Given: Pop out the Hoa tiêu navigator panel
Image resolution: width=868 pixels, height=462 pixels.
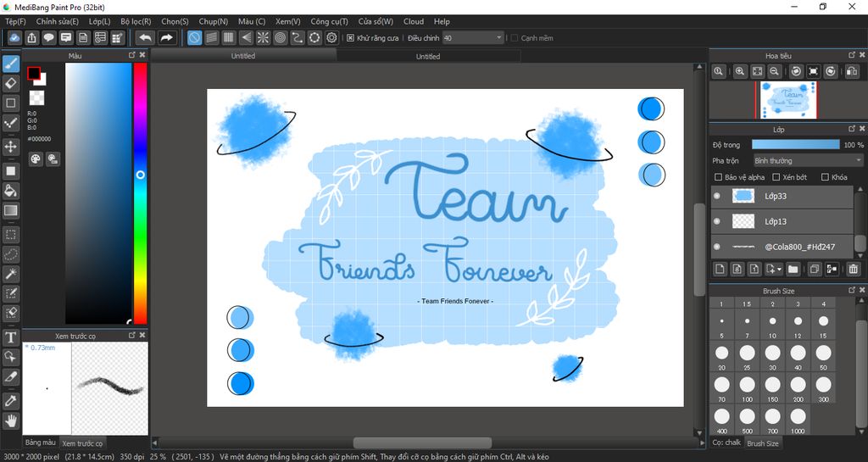Looking at the screenshot, I should coord(852,55).
